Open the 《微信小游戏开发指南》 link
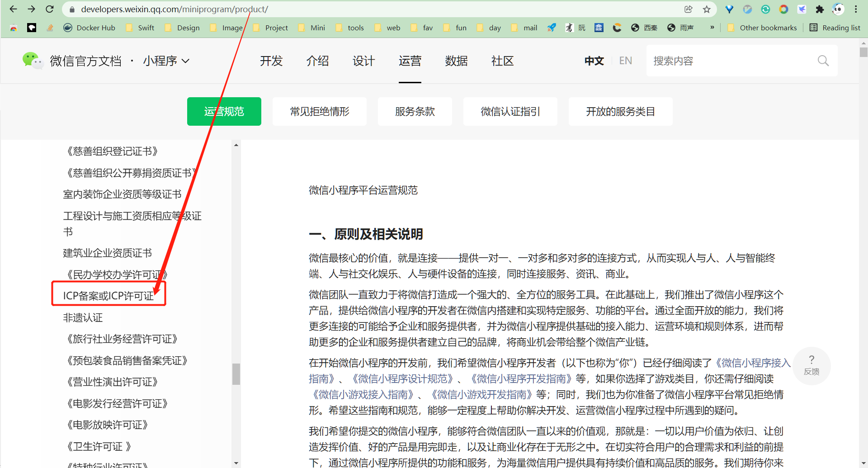 [x=481, y=395]
